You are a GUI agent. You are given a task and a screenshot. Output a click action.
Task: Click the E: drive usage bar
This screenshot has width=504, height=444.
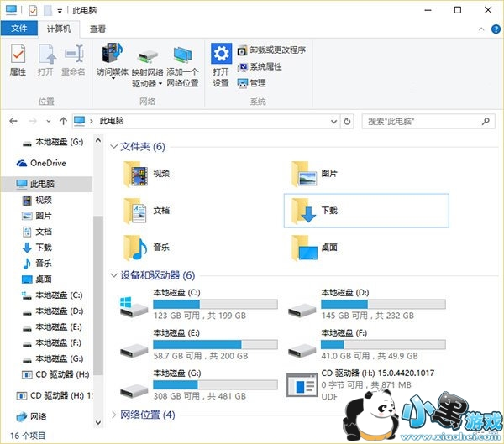[215, 344]
